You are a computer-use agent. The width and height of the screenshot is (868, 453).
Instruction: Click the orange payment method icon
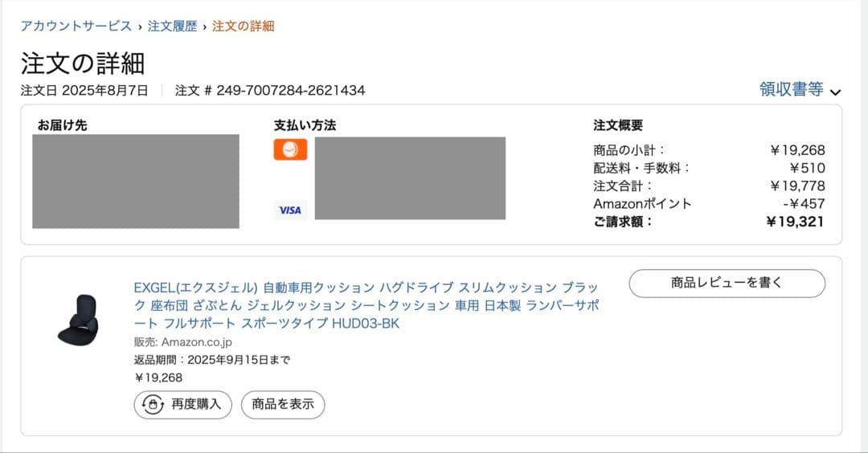pyautogui.click(x=290, y=149)
